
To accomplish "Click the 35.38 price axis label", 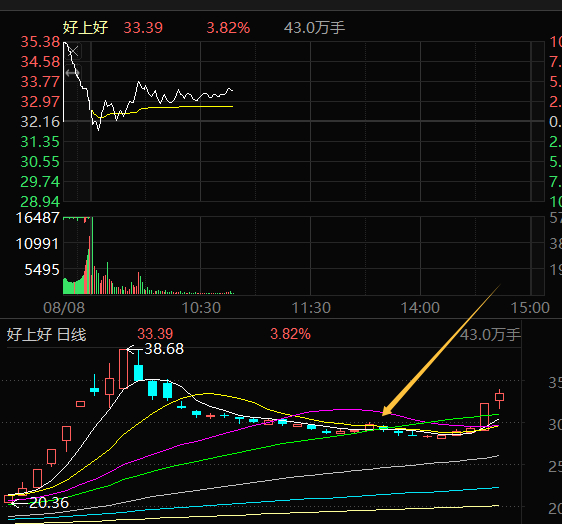I will pos(40,42).
